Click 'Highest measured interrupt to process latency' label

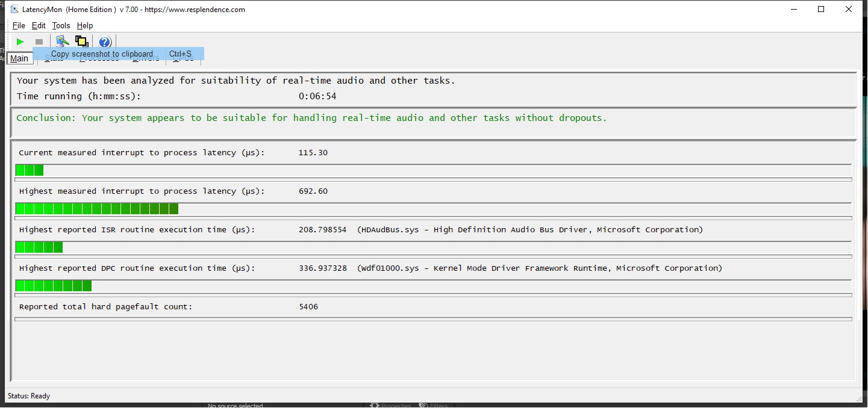142,191
